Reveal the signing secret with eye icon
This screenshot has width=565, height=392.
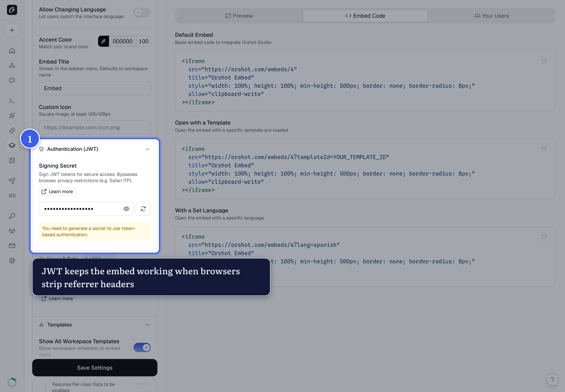(126, 209)
